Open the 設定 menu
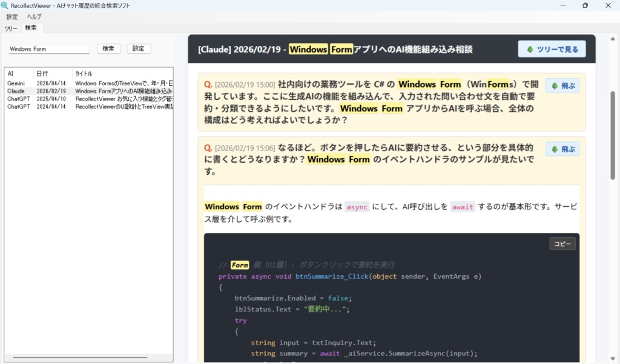The height and width of the screenshot is (364, 620). pyautogui.click(x=12, y=16)
